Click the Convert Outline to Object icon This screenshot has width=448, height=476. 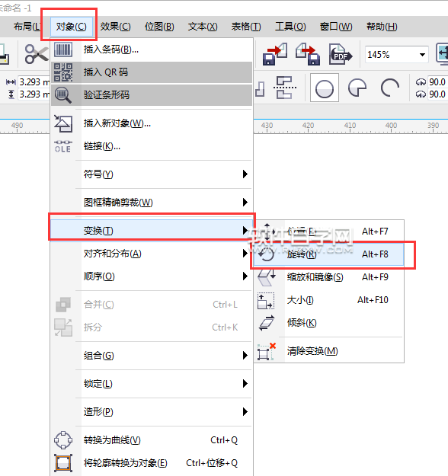pos(63,463)
